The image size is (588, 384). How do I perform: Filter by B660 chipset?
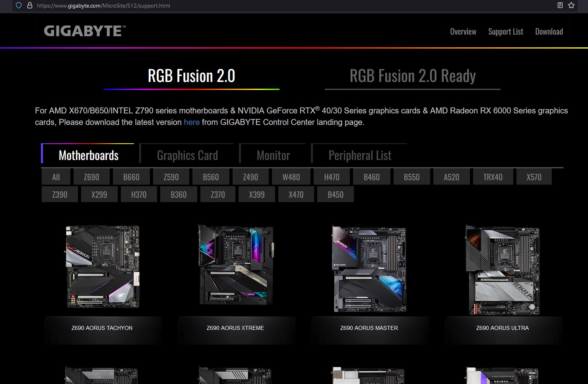click(131, 177)
